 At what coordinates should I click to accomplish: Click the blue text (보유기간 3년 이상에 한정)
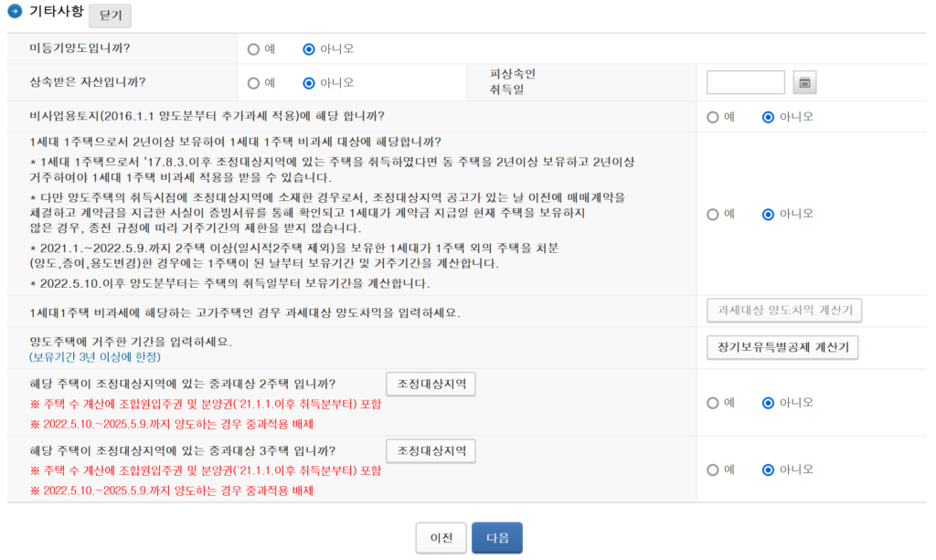[x=95, y=357]
